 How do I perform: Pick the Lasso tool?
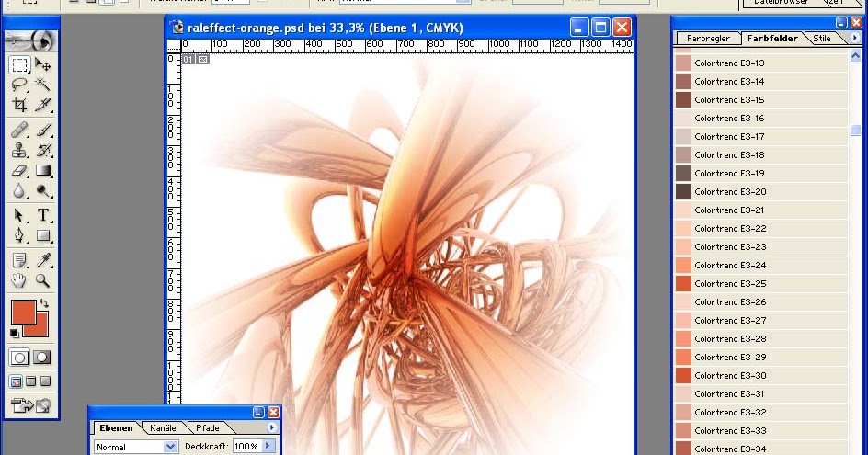coord(19,85)
